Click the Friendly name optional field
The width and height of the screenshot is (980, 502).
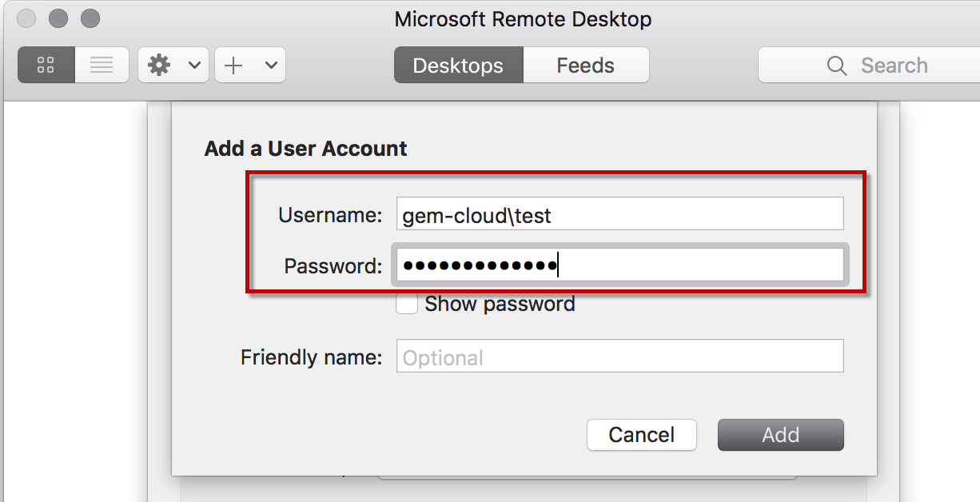tap(620, 357)
